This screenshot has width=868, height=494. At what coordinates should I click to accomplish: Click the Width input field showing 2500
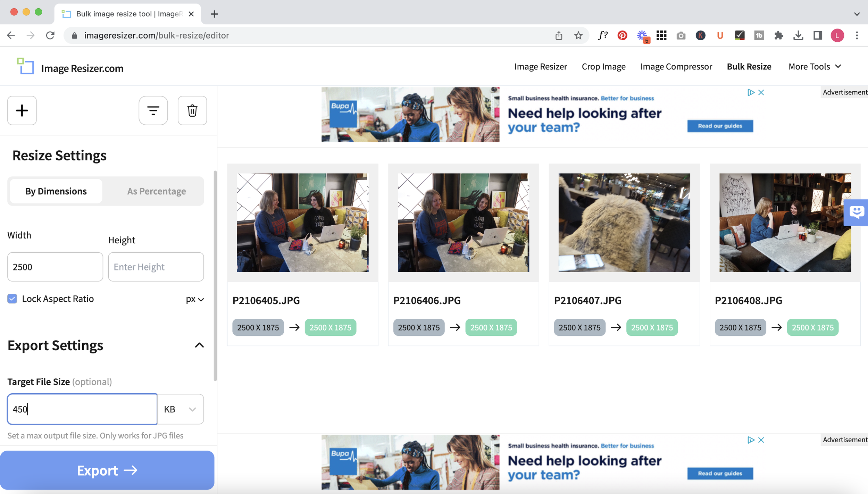55,267
